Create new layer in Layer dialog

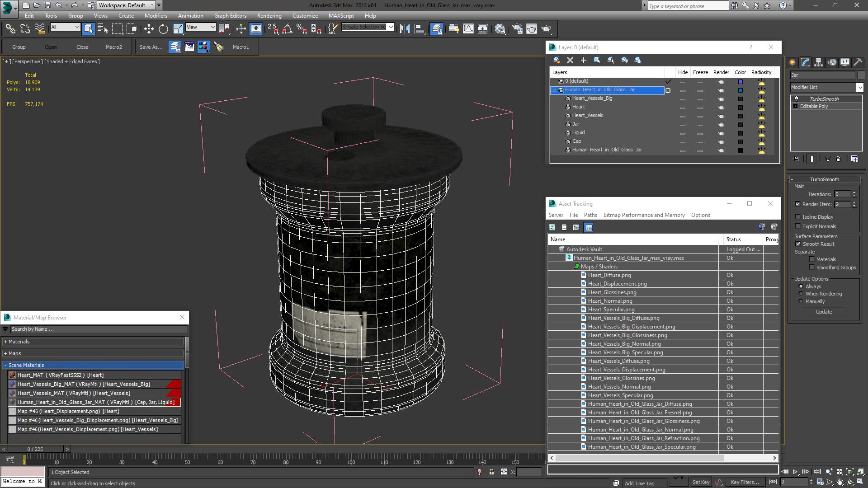tap(557, 60)
